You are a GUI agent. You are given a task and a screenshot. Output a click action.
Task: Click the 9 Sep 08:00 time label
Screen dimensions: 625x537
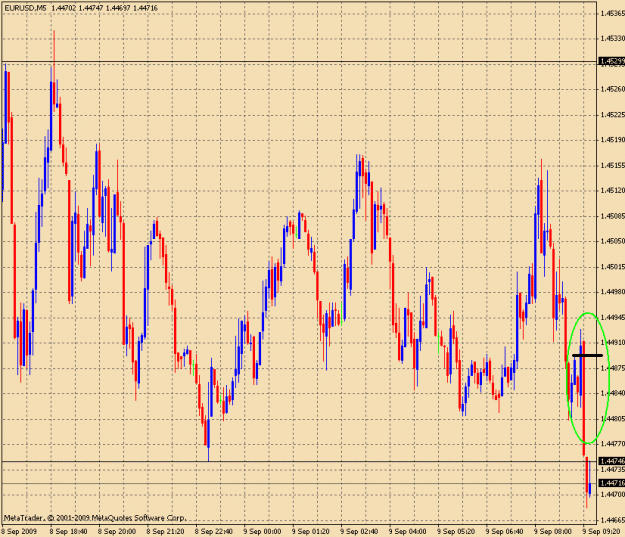click(553, 531)
